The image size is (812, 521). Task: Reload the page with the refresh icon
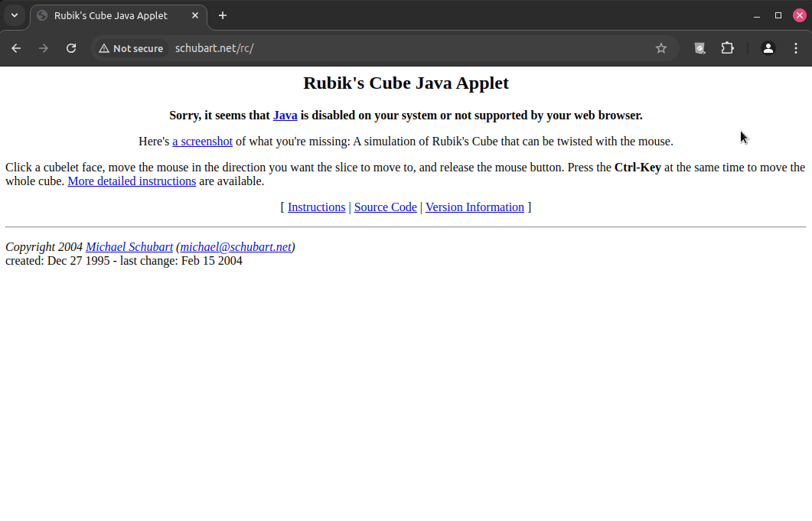pos(71,48)
